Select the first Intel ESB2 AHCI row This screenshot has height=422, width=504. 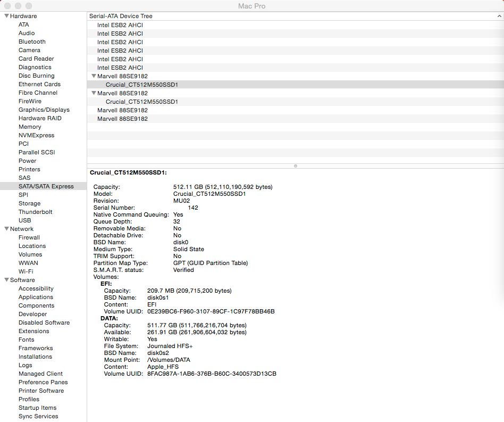[296, 25]
